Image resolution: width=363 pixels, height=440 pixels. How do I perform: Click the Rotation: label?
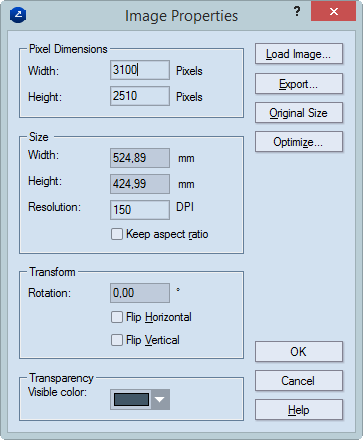pyautogui.click(x=49, y=293)
